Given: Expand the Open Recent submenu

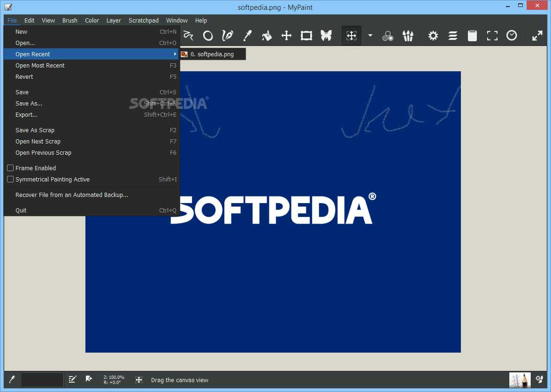Looking at the screenshot, I should 92,54.
